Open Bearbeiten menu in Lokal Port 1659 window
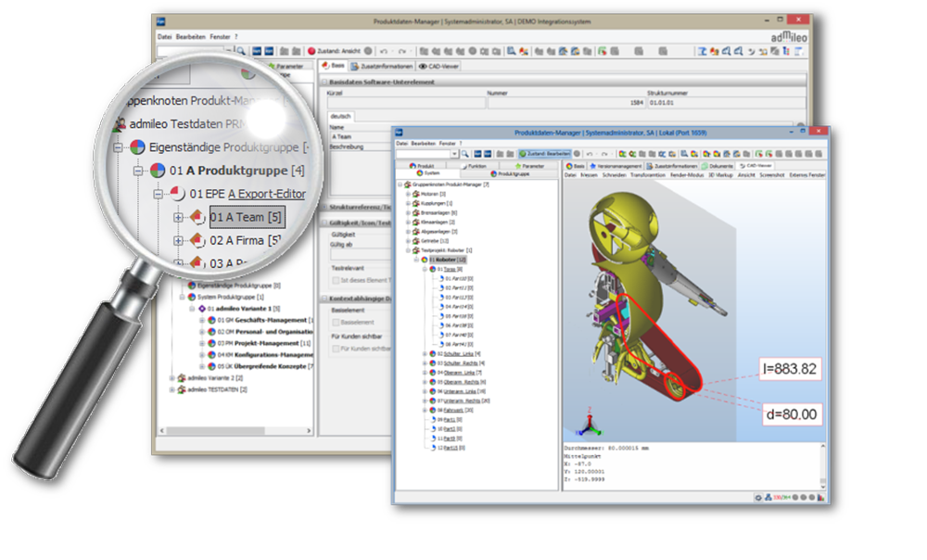The width and height of the screenshot is (927, 560). click(424, 143)
